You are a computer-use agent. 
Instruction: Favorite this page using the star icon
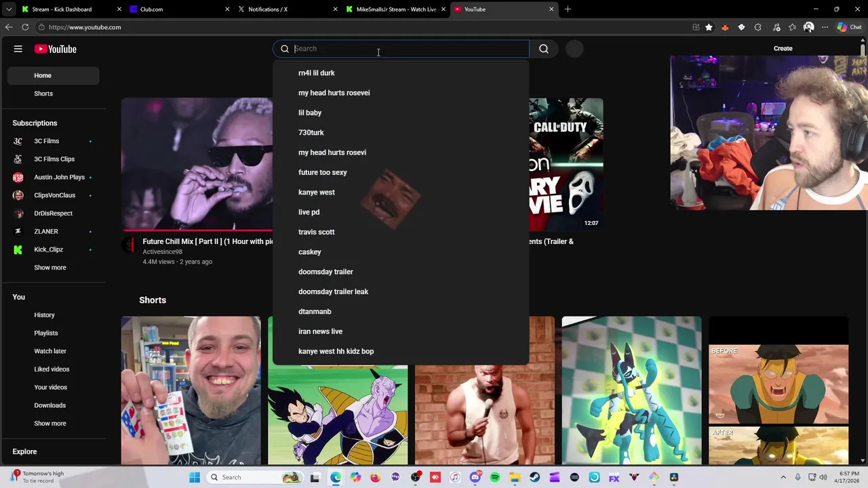click(709, 27)
